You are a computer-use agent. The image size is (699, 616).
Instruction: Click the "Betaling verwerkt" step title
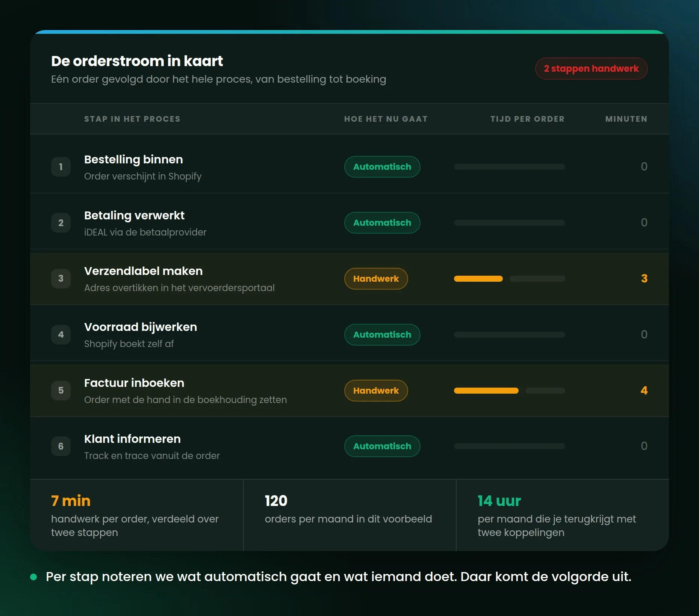[134, 216]
